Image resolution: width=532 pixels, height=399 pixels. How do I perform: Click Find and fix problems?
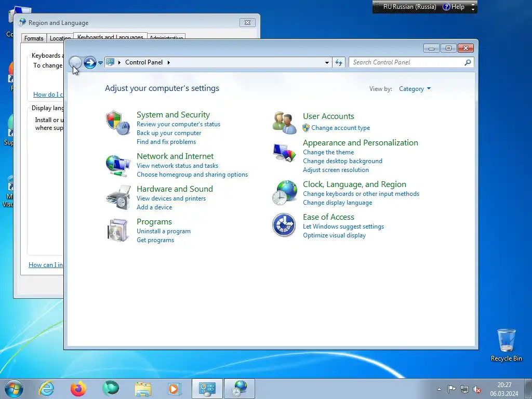166,142
